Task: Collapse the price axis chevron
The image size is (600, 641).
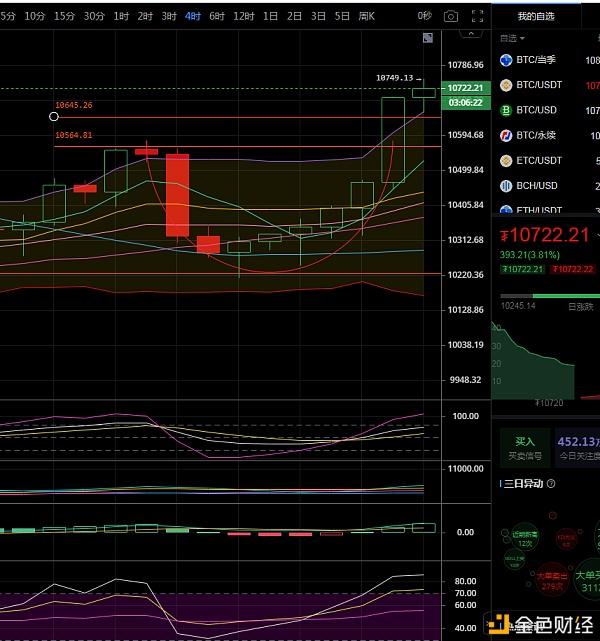Action: [x=471, y=34]
